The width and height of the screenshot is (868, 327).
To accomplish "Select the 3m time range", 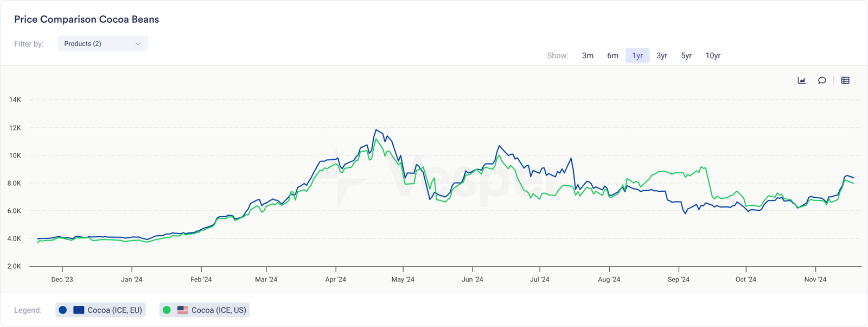I will click(588, 55).
